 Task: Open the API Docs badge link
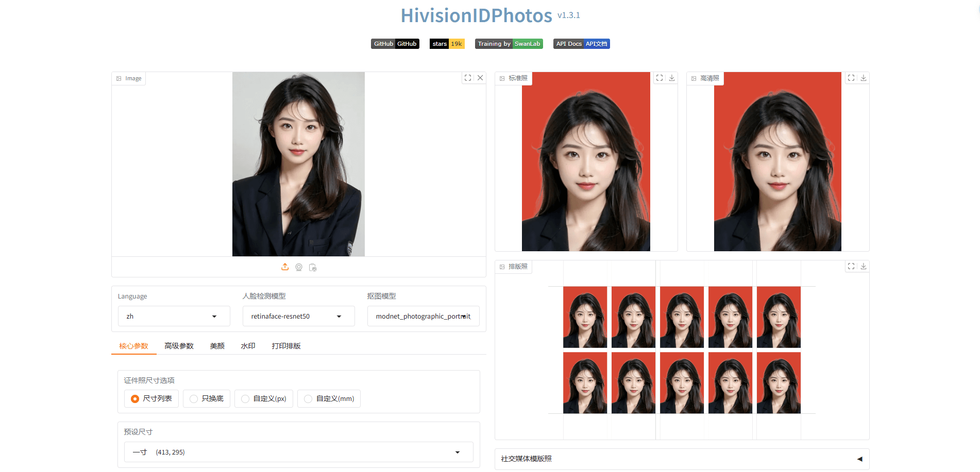pos(581,44)
